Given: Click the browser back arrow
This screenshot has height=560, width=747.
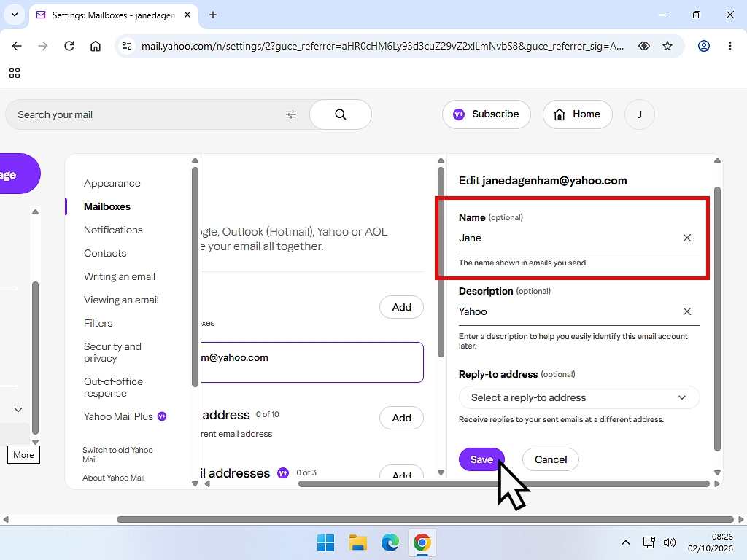Looking at the screenshot, I should pos(18,46).
